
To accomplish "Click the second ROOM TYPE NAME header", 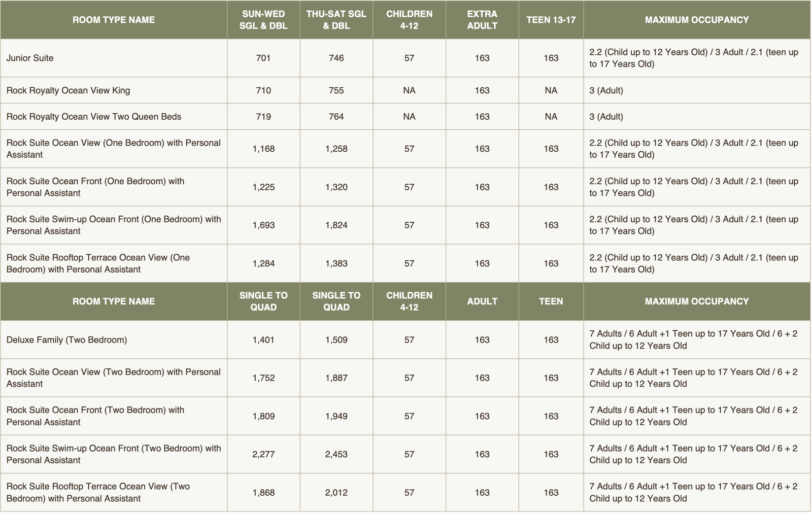I will (x=114, y=301).
